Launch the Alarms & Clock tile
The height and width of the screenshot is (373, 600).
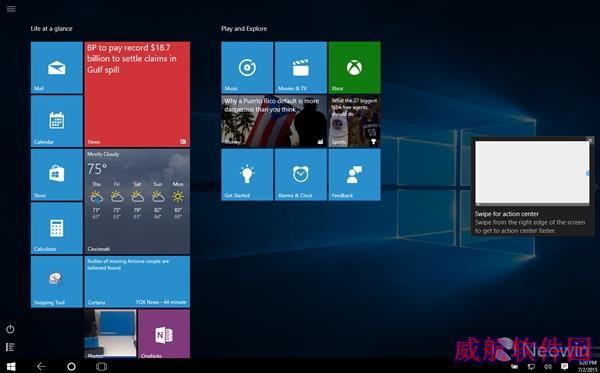coord(301,174)
